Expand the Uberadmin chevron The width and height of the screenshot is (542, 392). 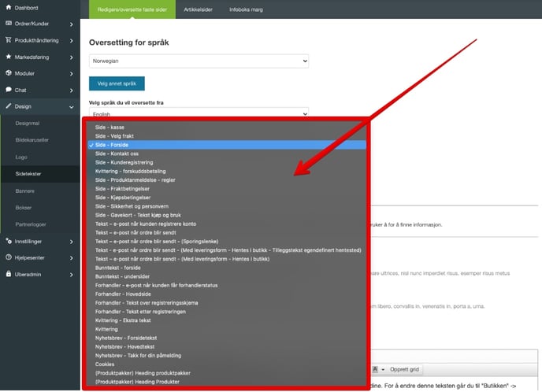tap(71, 275)
